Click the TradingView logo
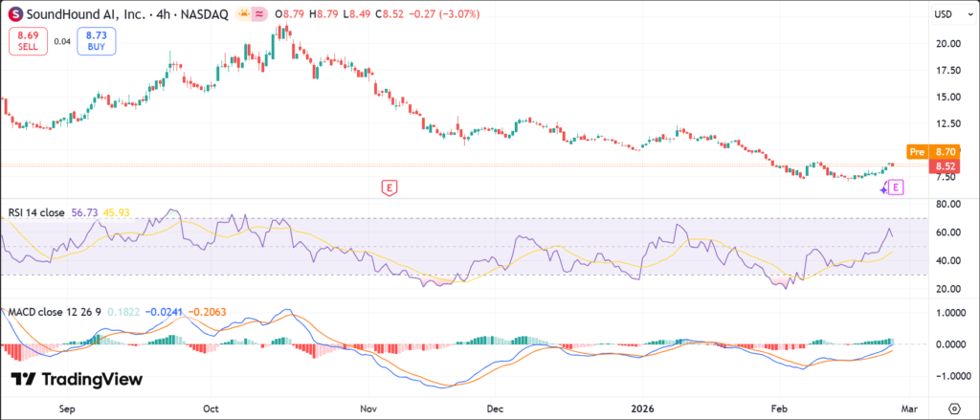 pos(77,379)
